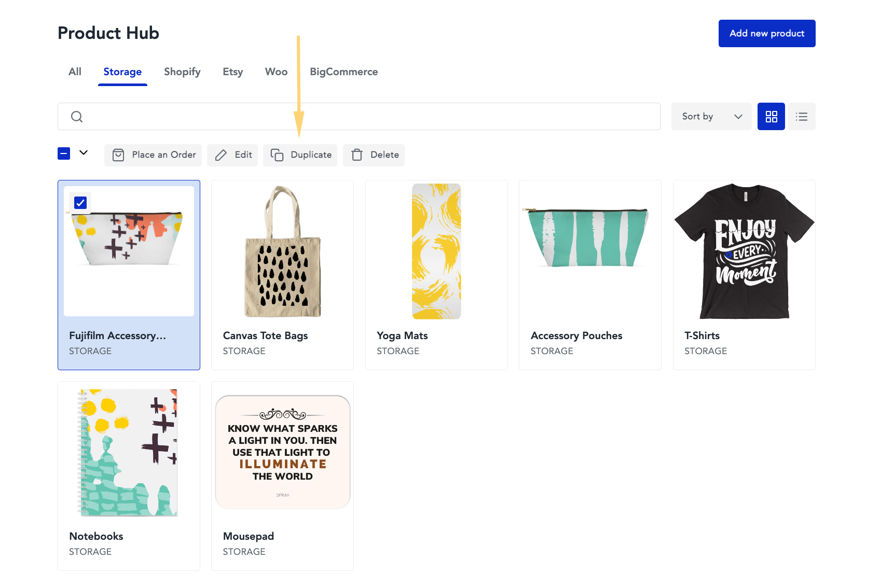Image resolution: width=880 pixels, height=588 pixels.
Task: Click the Canvas Tote Bags title
Action: pos(266,335)
